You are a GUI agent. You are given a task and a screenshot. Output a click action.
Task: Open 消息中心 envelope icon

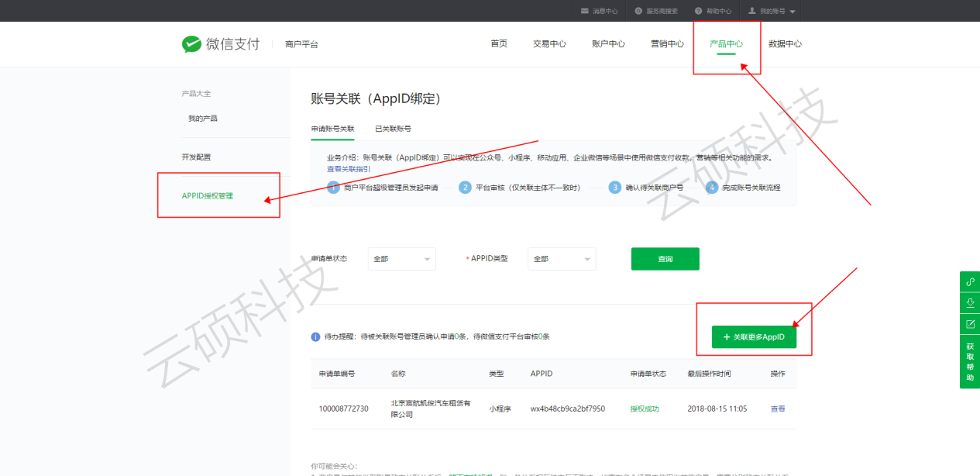pos(585,11)
